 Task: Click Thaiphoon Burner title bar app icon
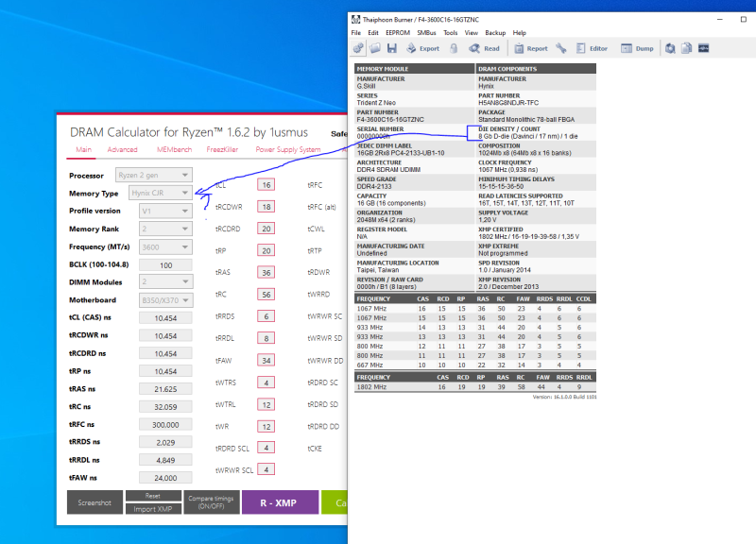[356, 19]
